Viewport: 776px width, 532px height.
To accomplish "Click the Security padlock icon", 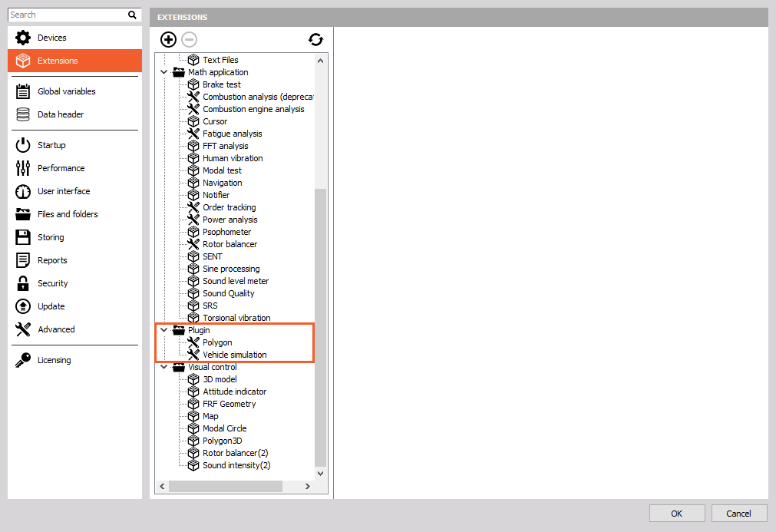I will [23, 283].
